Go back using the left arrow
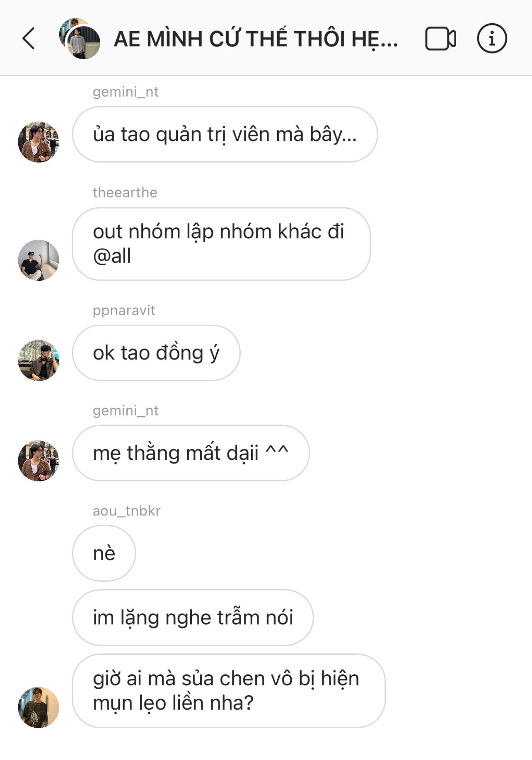The width and height of the screenshot is (532, 760). pos(29,39)
